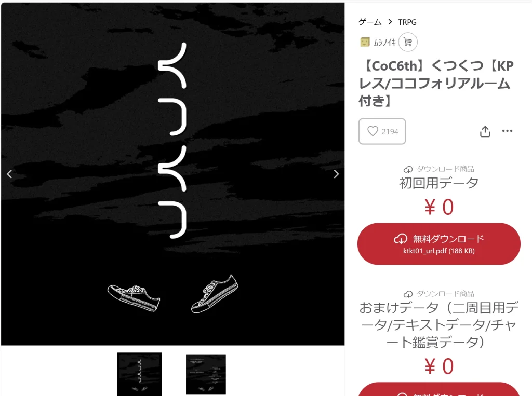Show next product image with right arrow
Screen dimensions: 532x396
coord(336,174)
